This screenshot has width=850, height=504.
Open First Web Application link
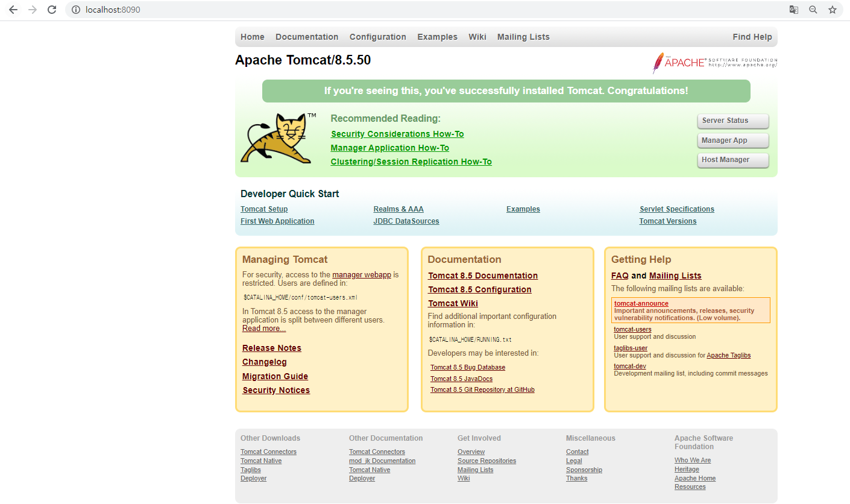277,221
